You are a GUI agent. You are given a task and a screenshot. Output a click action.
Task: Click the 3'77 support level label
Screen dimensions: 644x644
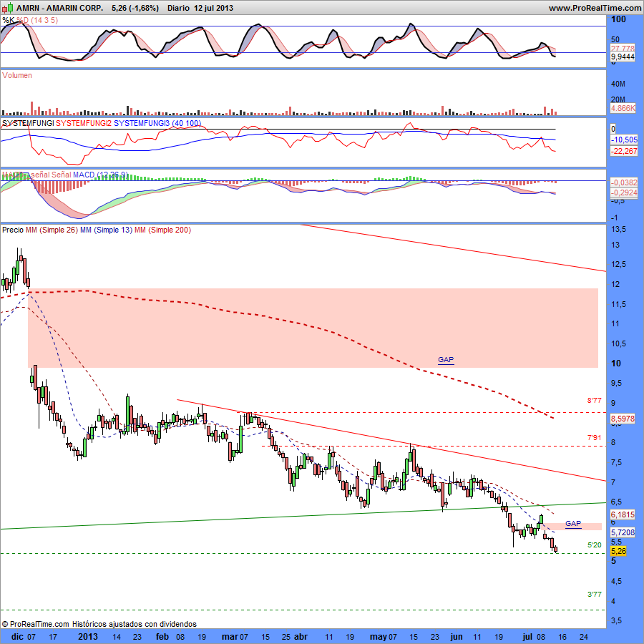tap(594, 595)
